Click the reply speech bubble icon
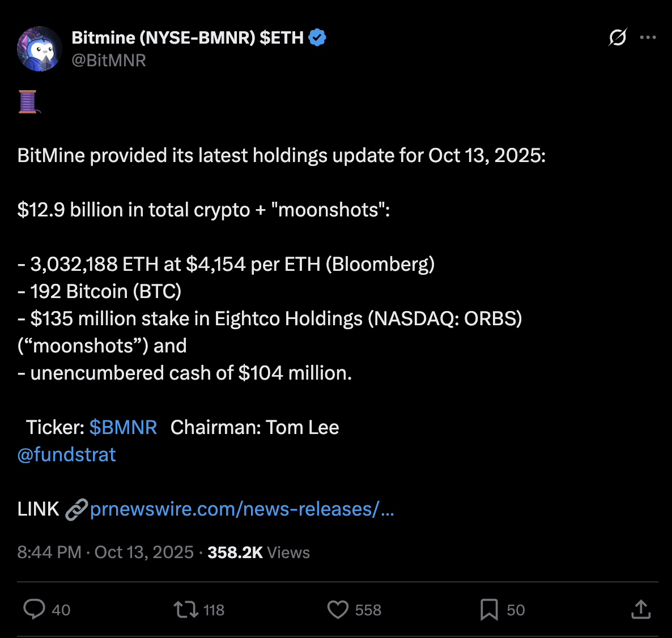This screenshot has width=672, height=638. 34,610
